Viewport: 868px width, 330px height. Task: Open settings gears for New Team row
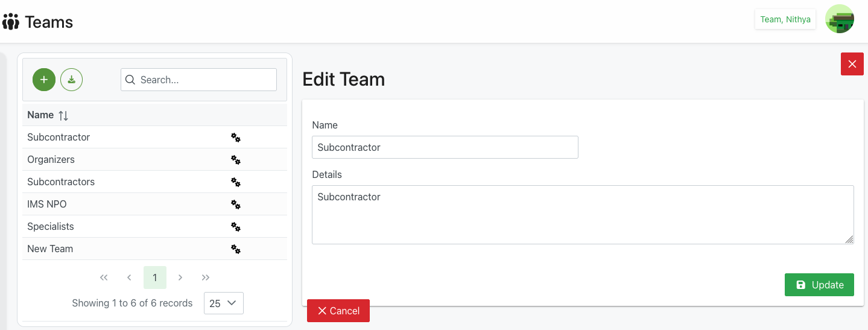click(x=236, y=249)
